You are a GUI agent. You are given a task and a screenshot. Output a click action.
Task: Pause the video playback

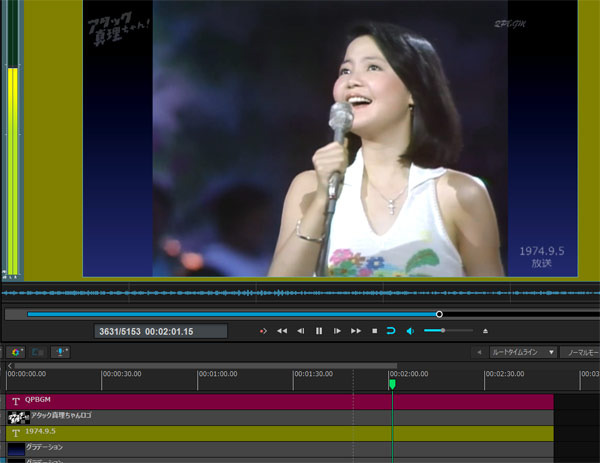pyautogui.click(x=319, y=331)
